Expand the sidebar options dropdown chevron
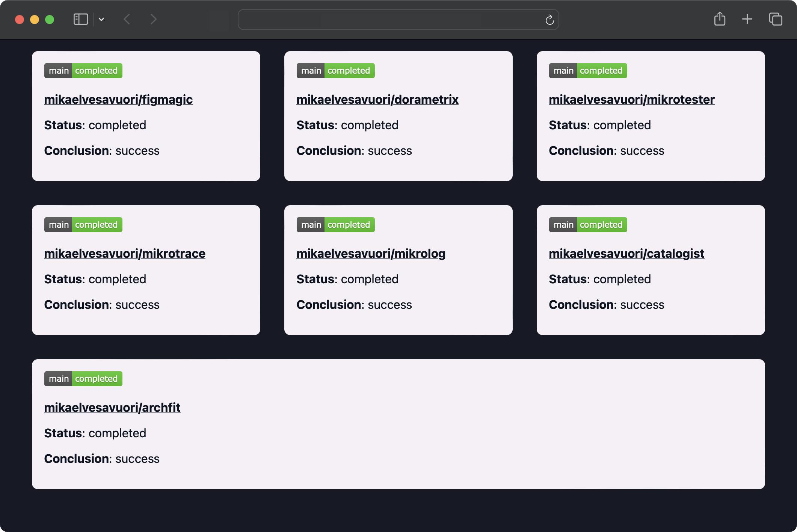The height and width of the screenshot is (532, 797). coord(101,20)
